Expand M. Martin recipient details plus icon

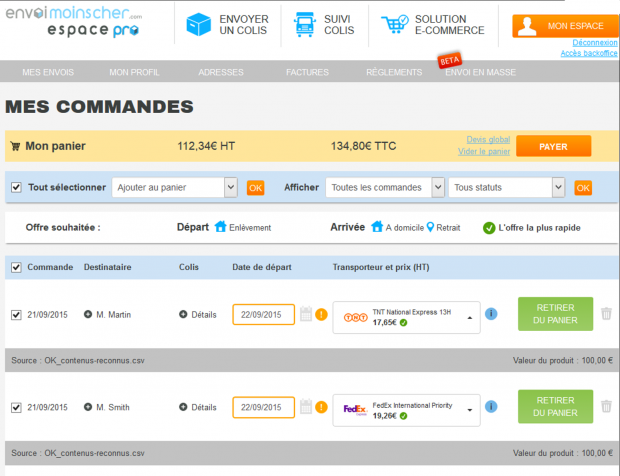click(x=88, y=314)
